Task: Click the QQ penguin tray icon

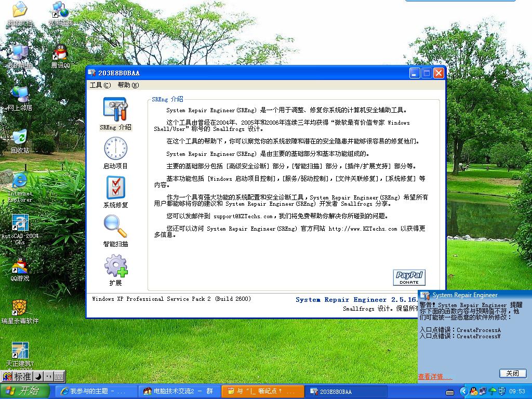Action: tap(474, 392)
